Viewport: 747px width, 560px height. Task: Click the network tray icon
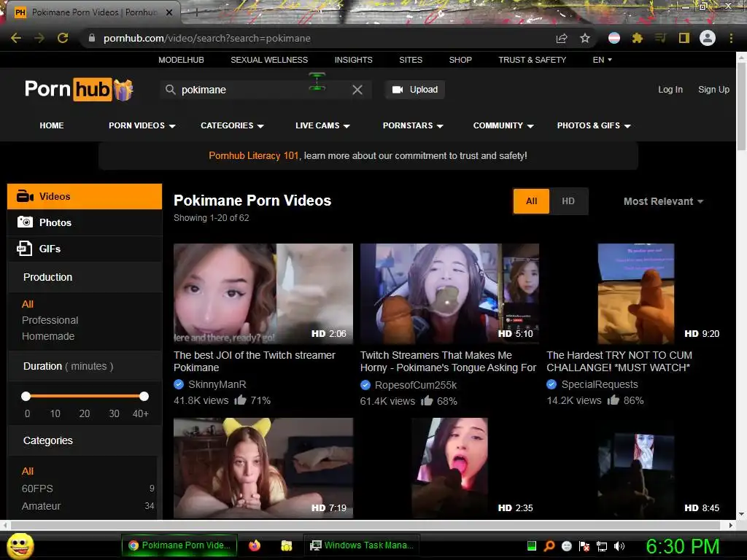pyautogui.click(x=602, y=545)
